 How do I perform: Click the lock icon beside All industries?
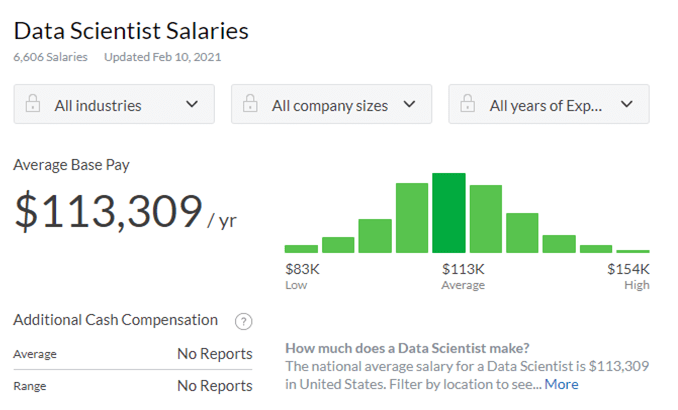pyautogui.click(x=32, y=105)
